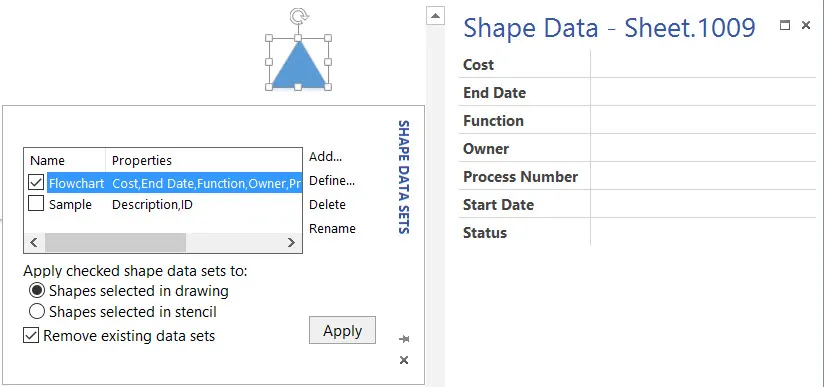Click the Start Date value field
Screen dimensions: 824x387
click(703, 204)
